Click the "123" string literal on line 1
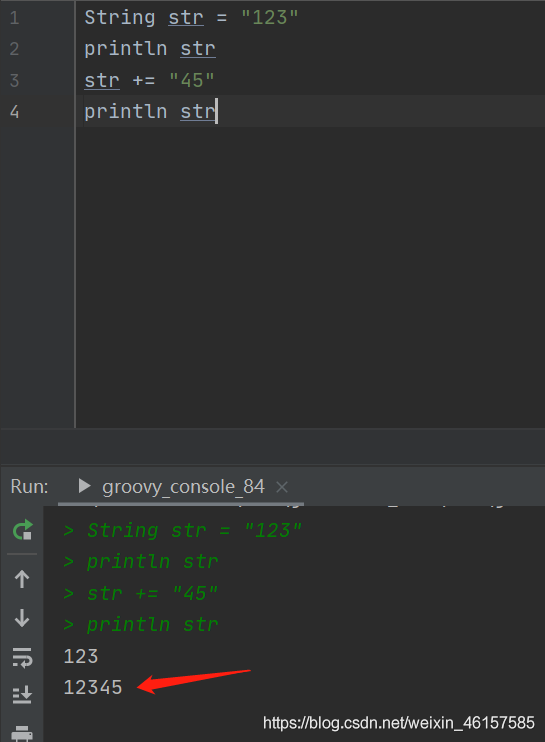 270,18
